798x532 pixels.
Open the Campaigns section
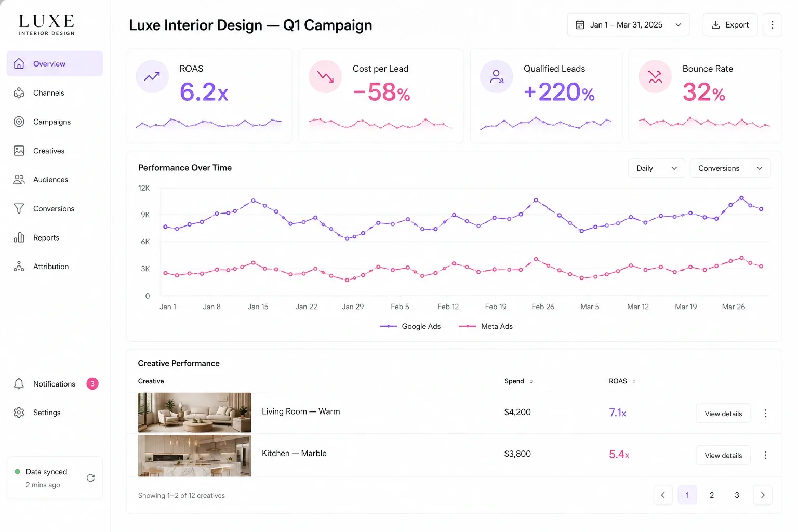pos(55,122)
